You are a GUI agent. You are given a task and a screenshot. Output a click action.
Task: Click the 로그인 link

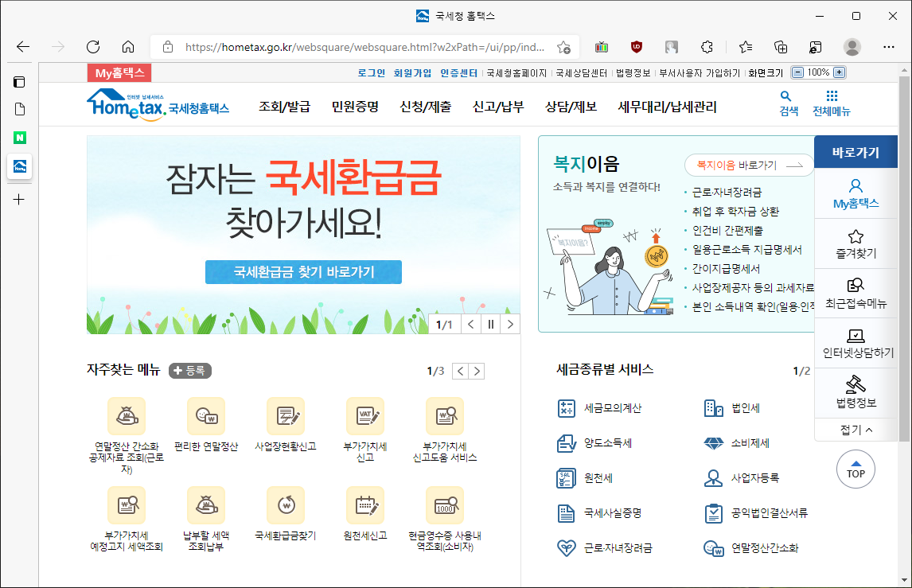pyautogui.click(x=371, y=72)
